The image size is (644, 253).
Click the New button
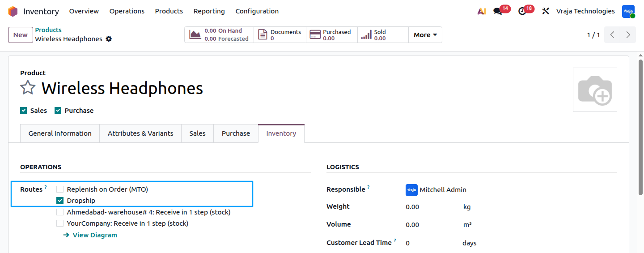click(x=20, y=35)
